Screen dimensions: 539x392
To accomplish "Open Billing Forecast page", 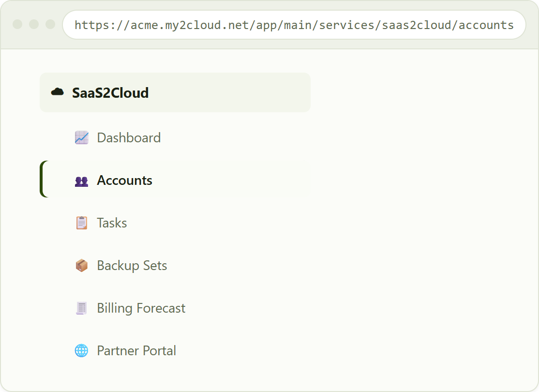I will pos(175,308).
